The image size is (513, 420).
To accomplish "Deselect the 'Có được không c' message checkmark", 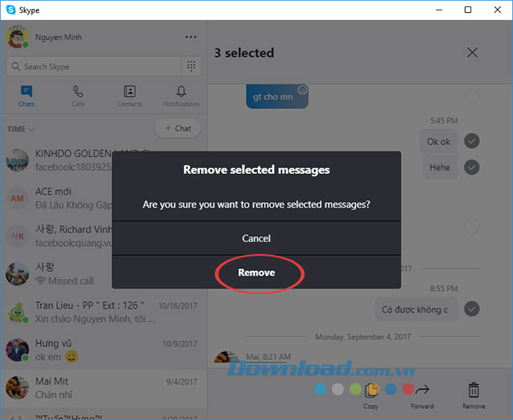I will pyautogui.click(x=471, y=309).
